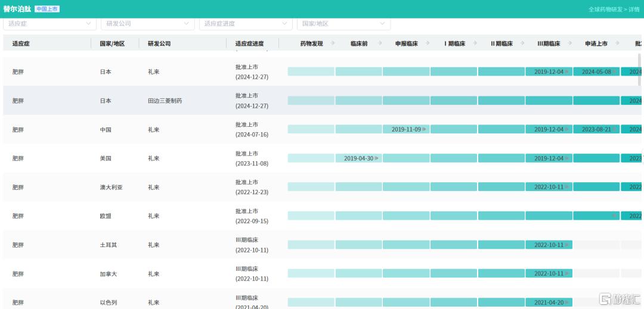644x309 pixels.
Task: Click the 礼来 company cell in the 中国 row
Action: [154, 130]
